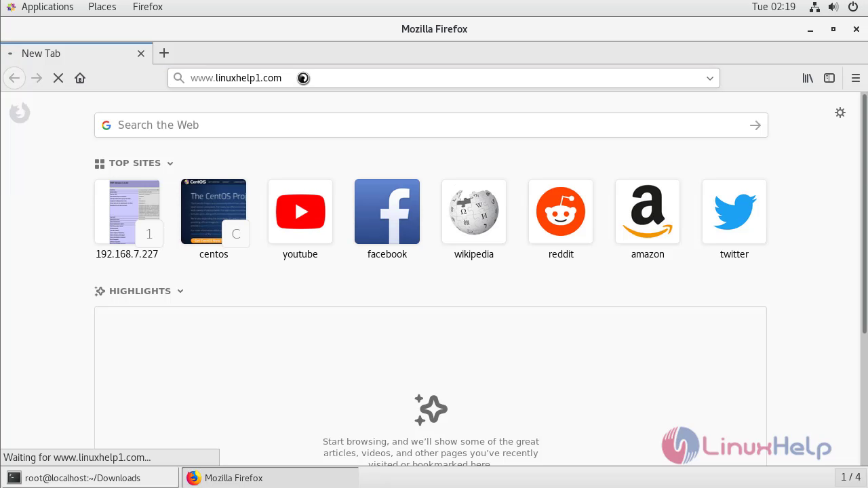Open the Tue 02:19 clock calendar
868x488 pixels.
coord(774,7)
